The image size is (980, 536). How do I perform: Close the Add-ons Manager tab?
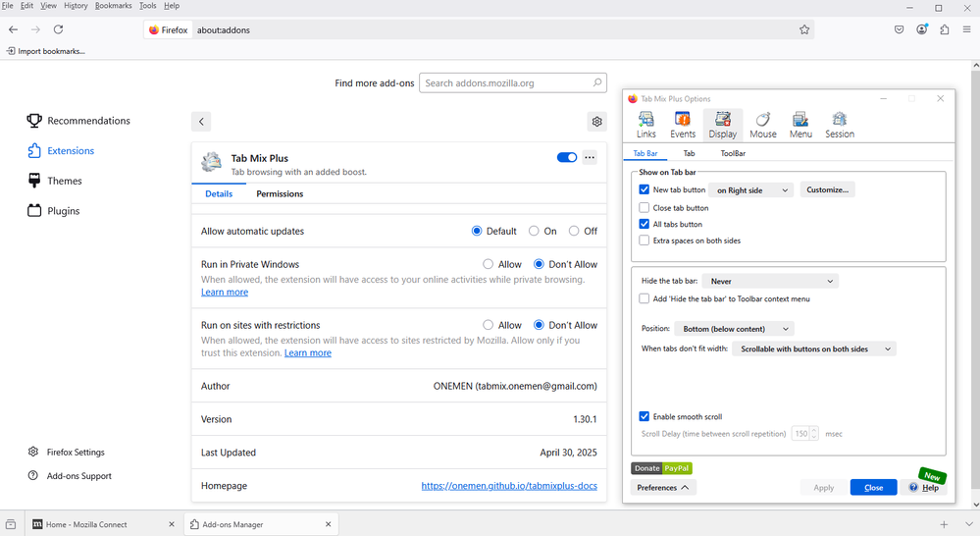point(328,524)
